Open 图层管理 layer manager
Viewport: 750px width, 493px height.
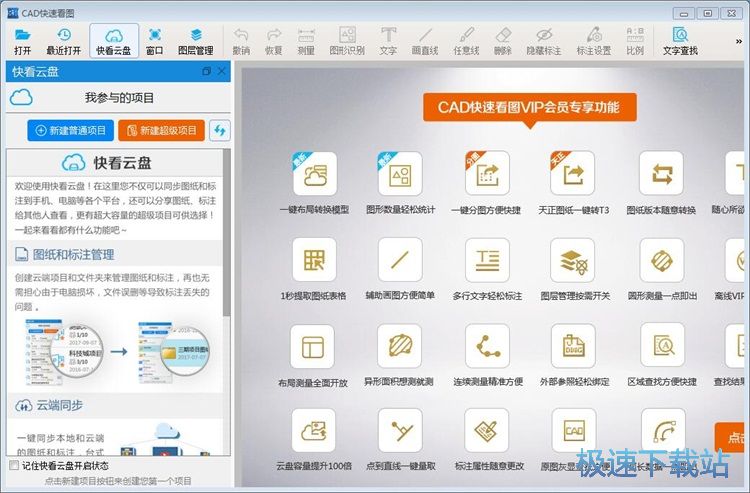(196, 41)
